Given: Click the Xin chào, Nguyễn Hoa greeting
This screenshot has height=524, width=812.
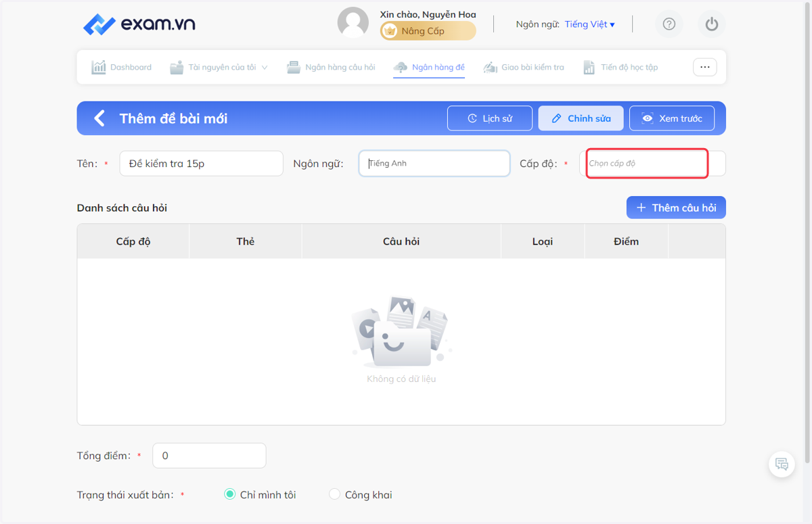Looking at the screenshot, I should pos(428,14).
